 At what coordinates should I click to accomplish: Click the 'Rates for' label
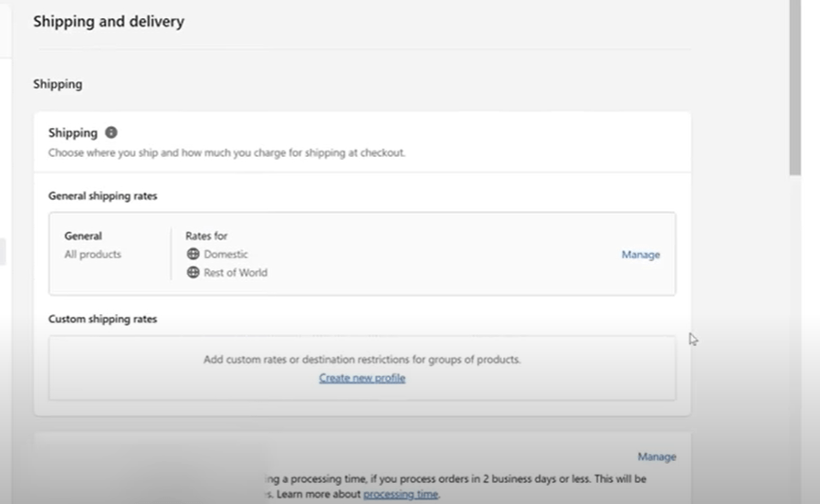[206, 236]
